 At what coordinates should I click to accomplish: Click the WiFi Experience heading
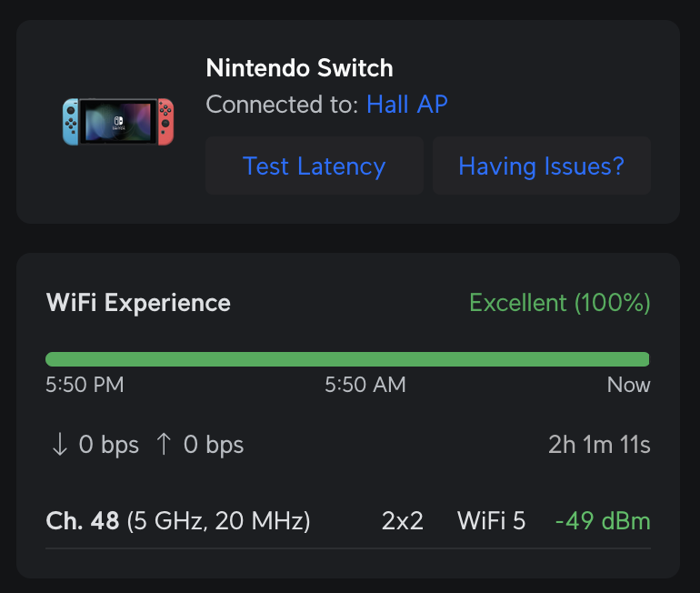click(x=138, y=303)
